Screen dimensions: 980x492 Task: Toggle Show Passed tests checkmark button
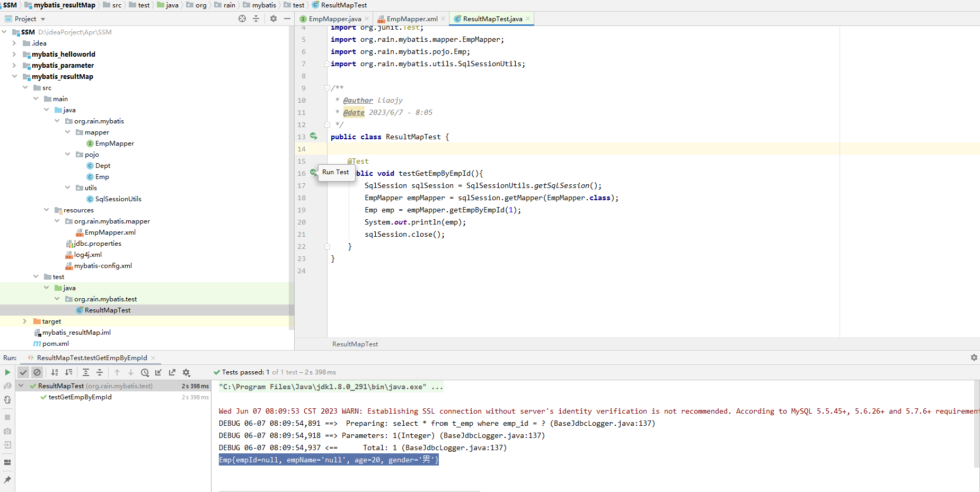[x=23, y=372]
